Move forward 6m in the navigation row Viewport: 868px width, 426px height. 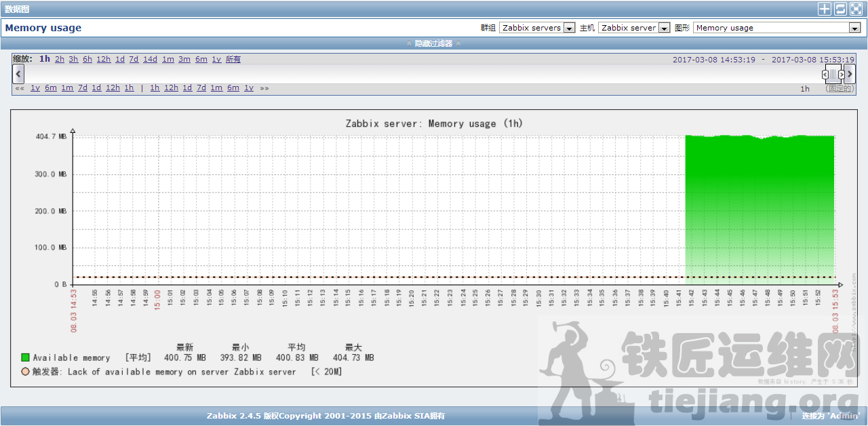(233, 88)
